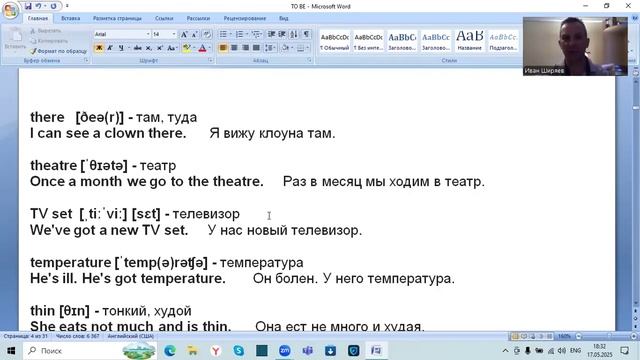Open Skype from taskbar

[x=238, y=350]
